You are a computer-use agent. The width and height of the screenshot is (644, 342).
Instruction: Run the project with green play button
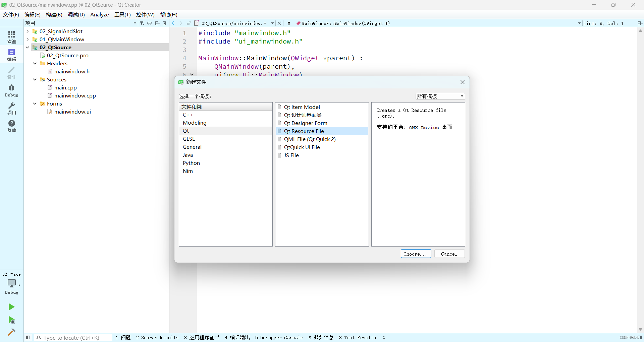click(11, 307)
